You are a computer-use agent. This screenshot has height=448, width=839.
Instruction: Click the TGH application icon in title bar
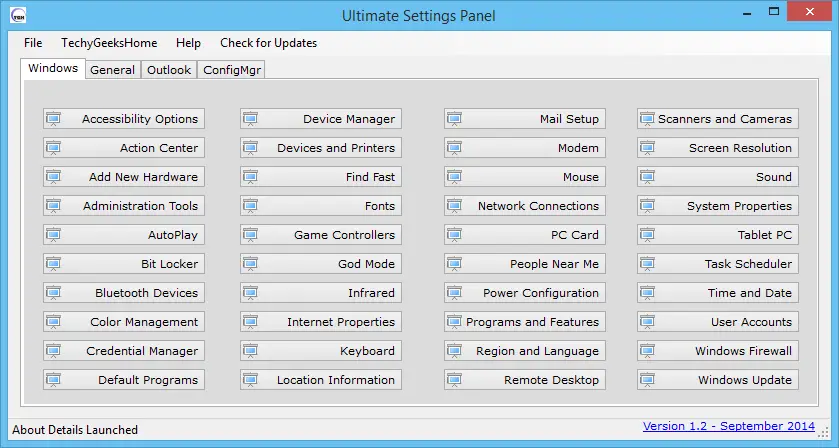(18, 16)
